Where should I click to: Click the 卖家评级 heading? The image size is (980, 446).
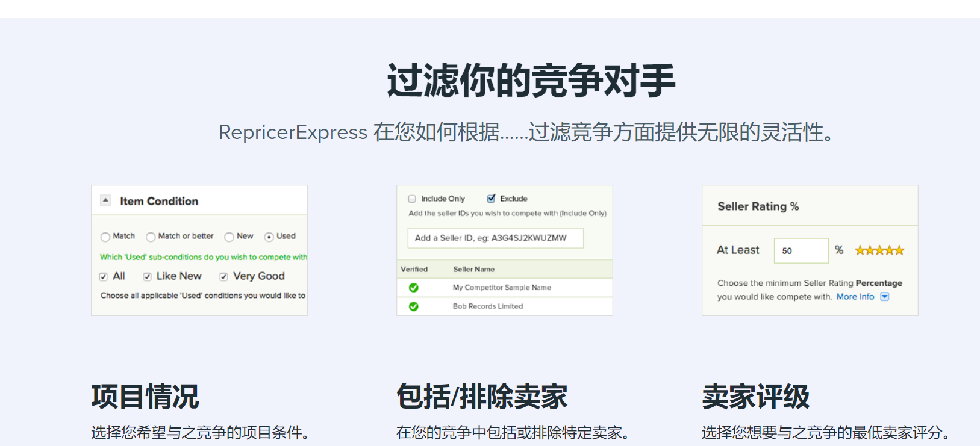(x=756, y=397)
